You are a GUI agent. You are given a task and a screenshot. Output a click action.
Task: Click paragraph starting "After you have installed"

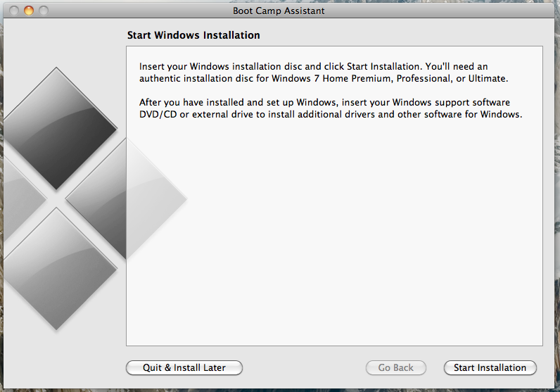click(331, 108)
